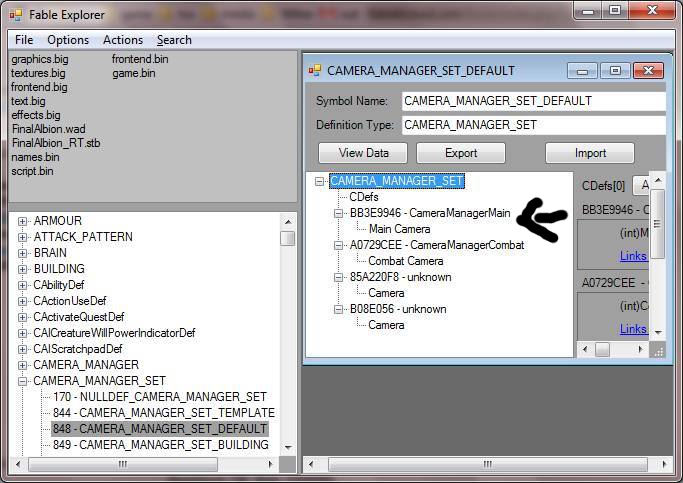Click the CAMERA_MANAGER_SET_DEFAULT window icon

click(x=315, y=71)
